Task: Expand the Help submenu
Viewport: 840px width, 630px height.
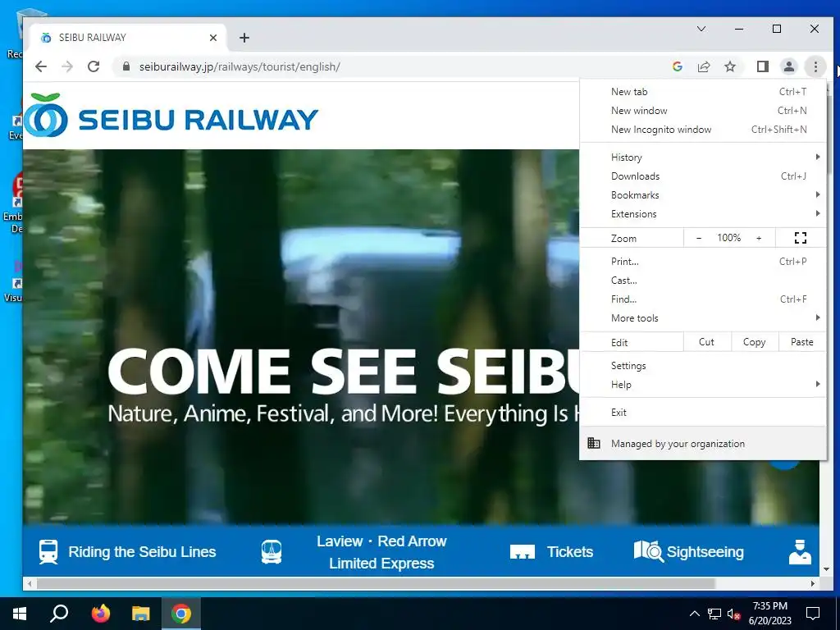Action: coord(703,384)
